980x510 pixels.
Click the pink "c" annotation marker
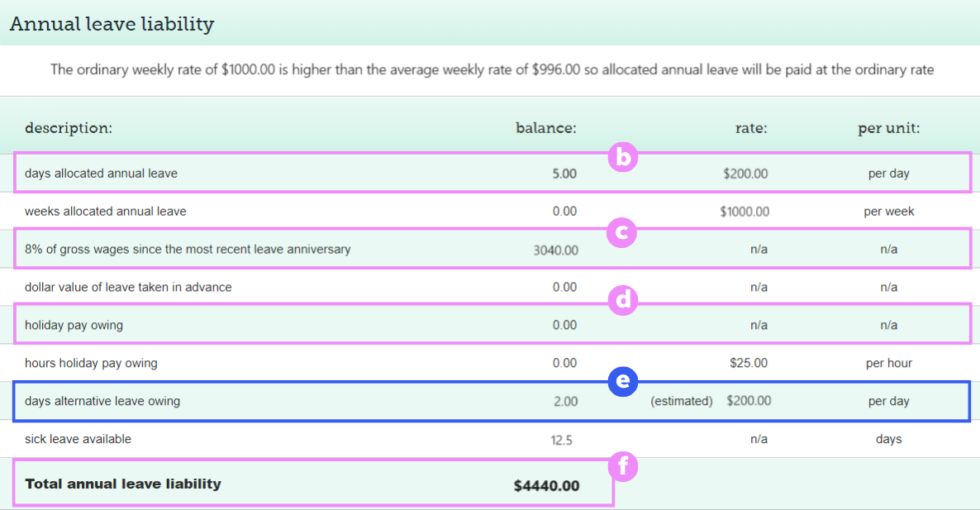623,232
